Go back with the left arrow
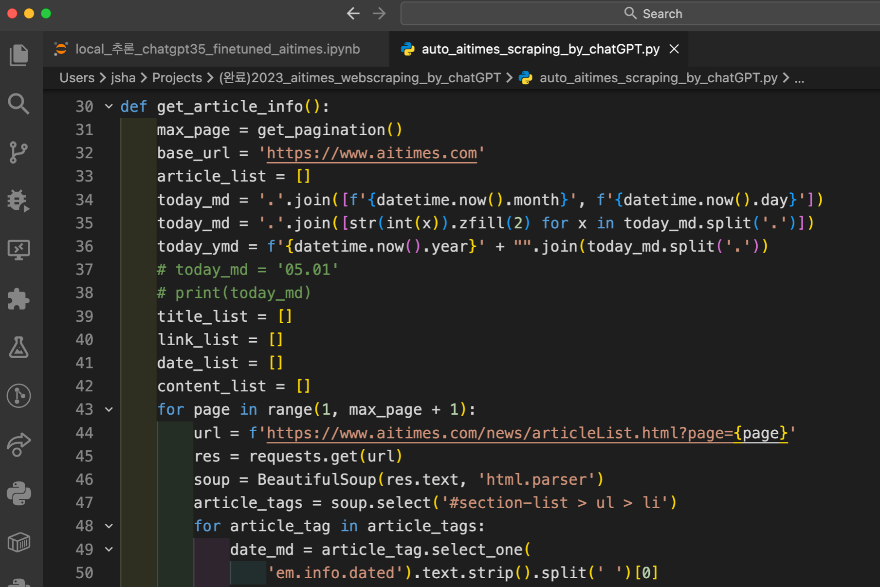 (353, 14)
